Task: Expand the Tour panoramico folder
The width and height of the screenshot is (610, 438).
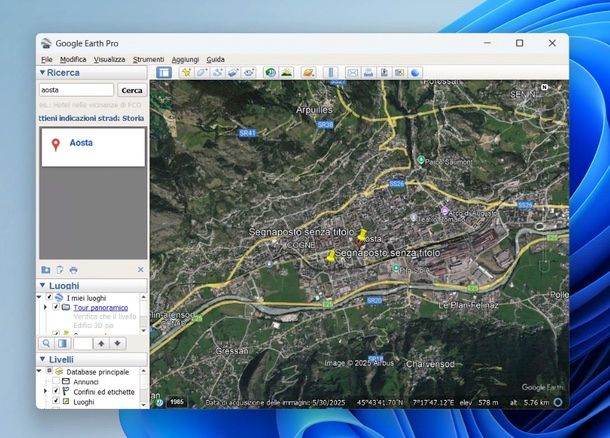Action: click(46, 307)
